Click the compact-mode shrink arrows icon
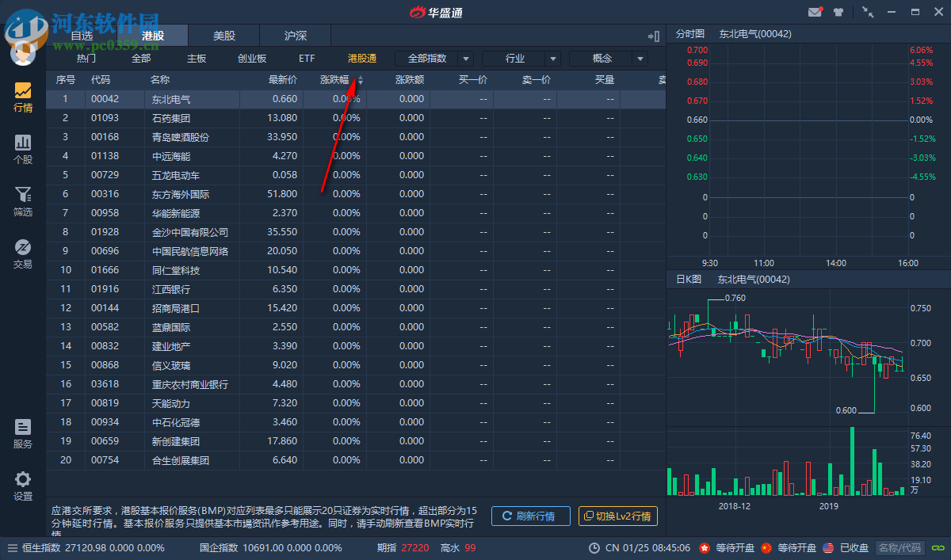The image size is (951, 560). pos(869,12)
